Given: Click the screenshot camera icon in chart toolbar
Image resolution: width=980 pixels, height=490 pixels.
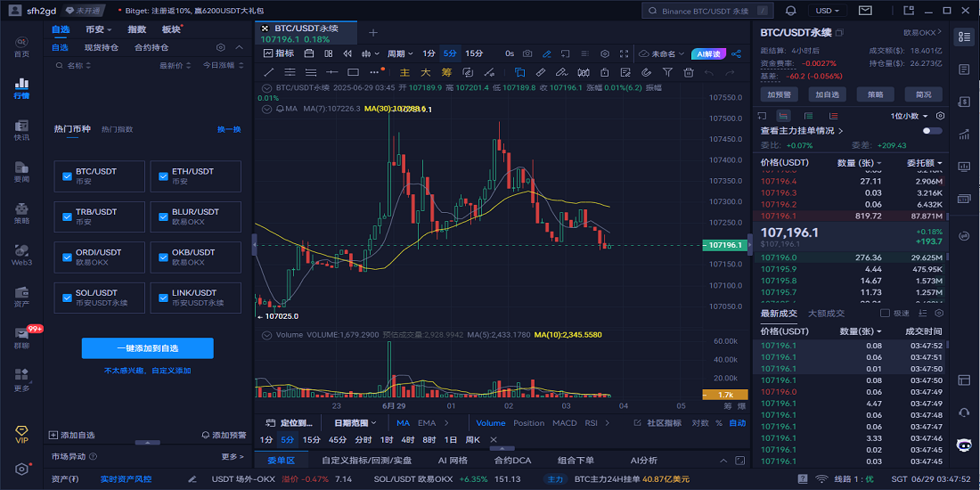Looking at the screenshot, I should [527, 53].
